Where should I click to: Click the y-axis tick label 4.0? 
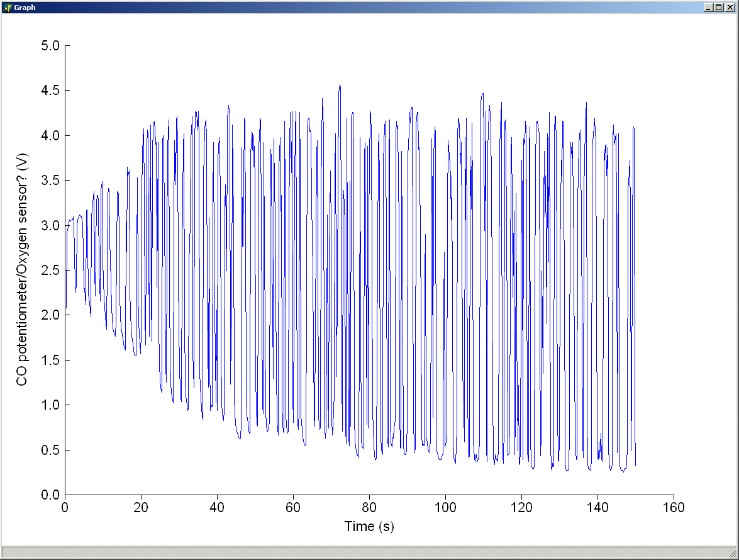[x=50, y=136]
